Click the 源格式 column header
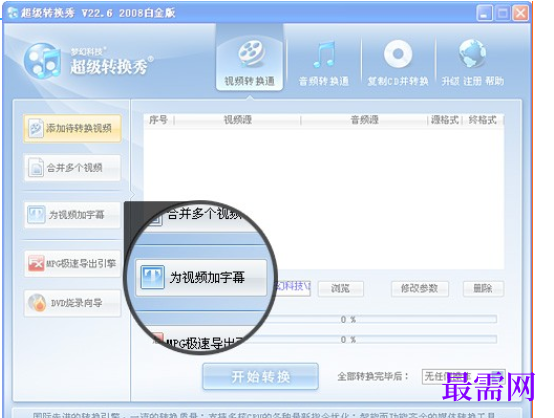Viewport: 554px width, 418px height. [445, 120]
